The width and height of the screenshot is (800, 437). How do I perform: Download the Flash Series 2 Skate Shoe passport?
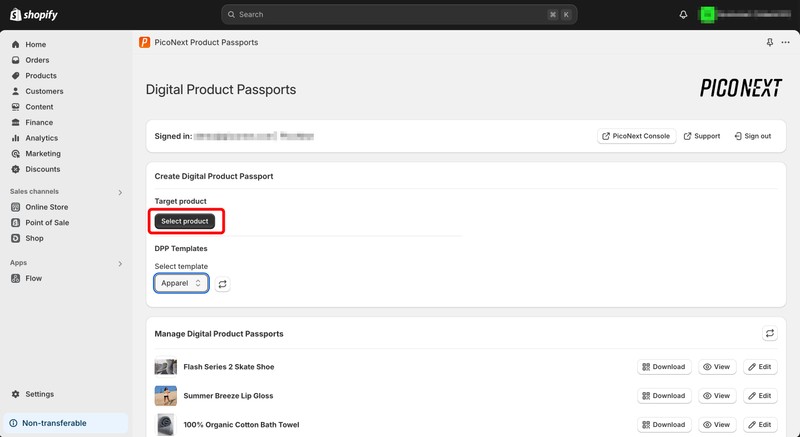click(663, 367)
